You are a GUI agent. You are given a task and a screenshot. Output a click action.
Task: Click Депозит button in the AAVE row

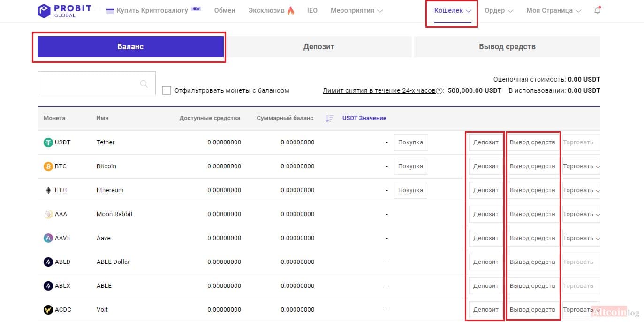click(486, 238)
